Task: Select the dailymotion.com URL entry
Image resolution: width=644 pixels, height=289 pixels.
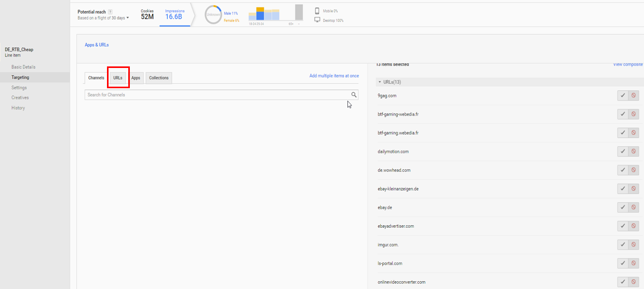Action: (x=393, y=152)
